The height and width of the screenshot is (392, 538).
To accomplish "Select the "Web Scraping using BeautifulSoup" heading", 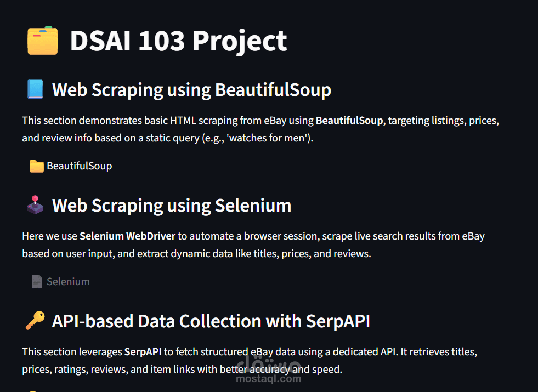I will [191, 89].
